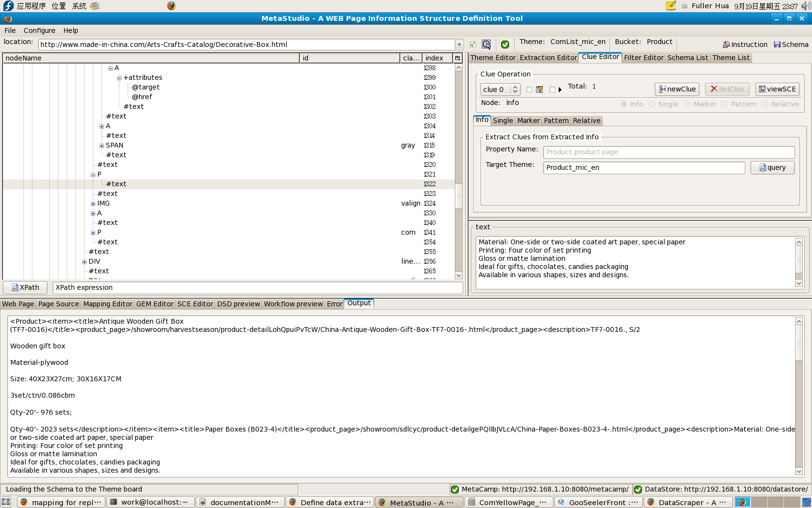Open the Page Source tab
Image resolution: width=812 pixels, height=508 pixels.
[x=58, y=304]
